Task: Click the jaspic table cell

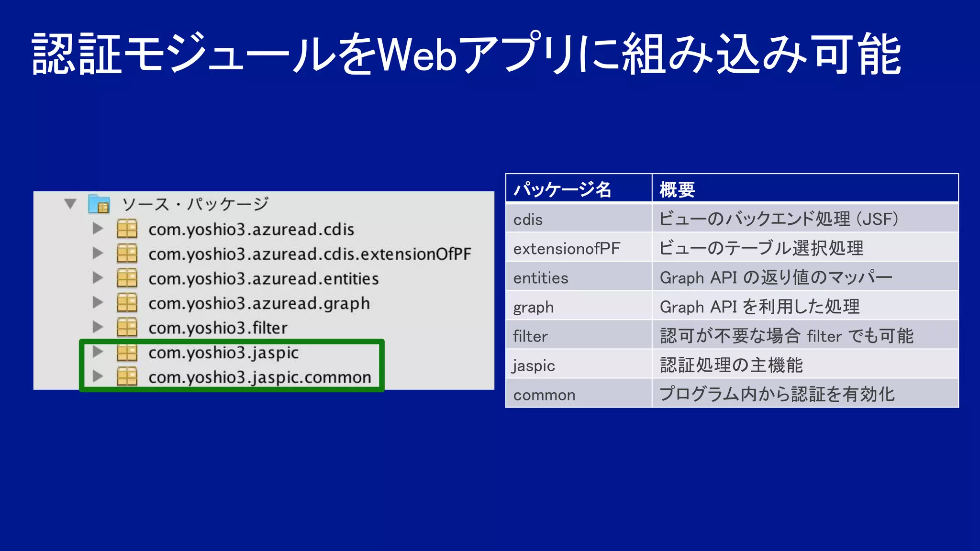Action: pos(579,364)
